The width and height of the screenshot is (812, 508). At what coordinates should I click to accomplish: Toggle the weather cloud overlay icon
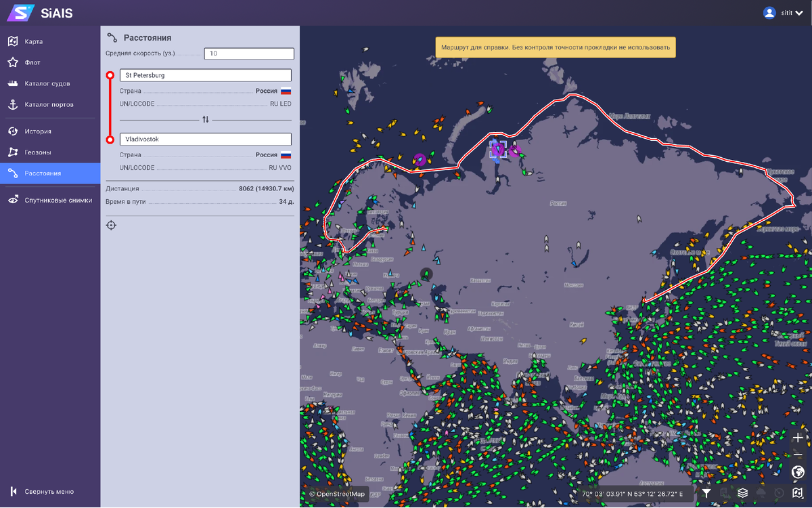pos(761,493)
